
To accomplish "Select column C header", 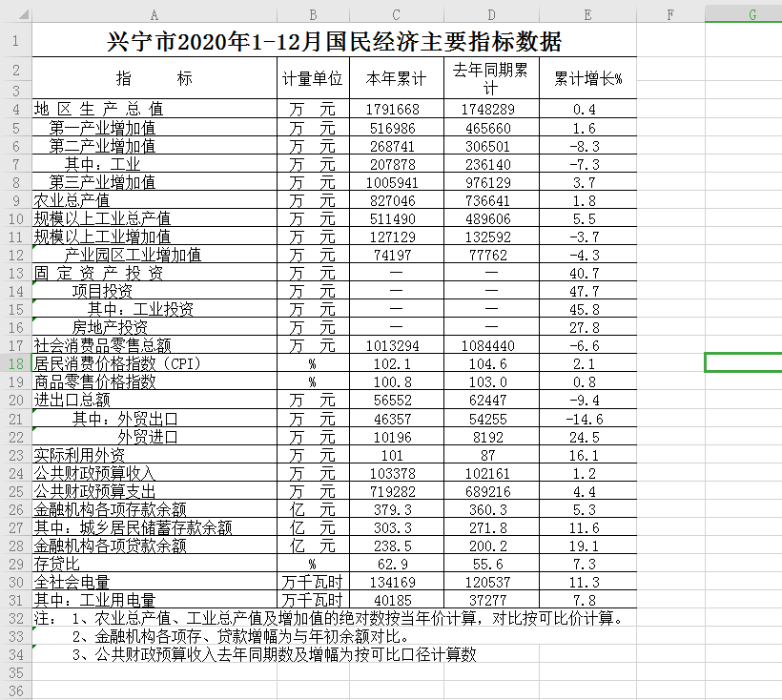I will (x=397, y=14).
